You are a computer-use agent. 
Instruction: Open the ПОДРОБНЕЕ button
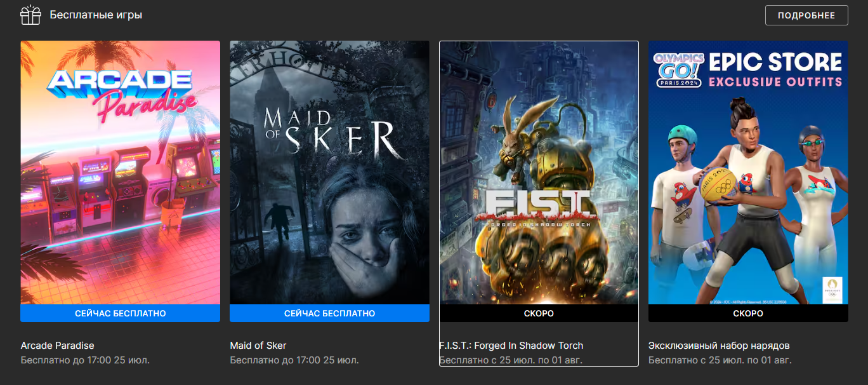click(x=806, y=15)
